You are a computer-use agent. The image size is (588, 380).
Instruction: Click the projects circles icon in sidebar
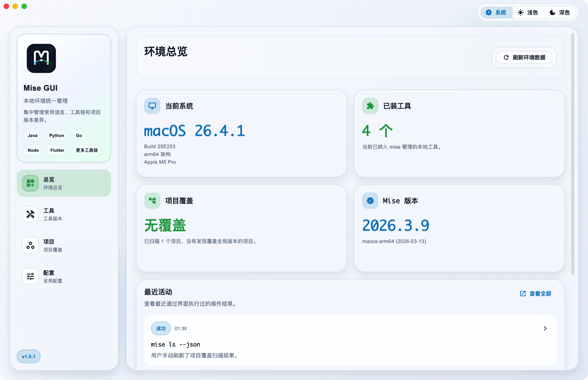coord(31,245)
